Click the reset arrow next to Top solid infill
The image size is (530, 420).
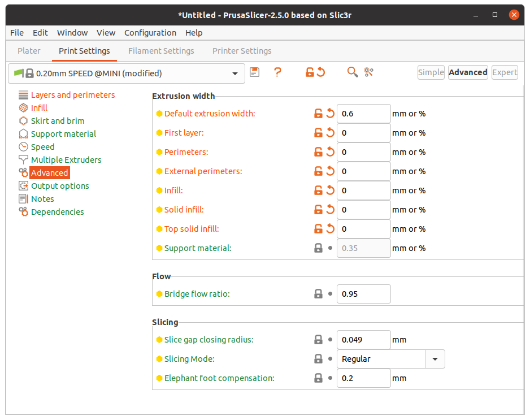tap(331, 229)
